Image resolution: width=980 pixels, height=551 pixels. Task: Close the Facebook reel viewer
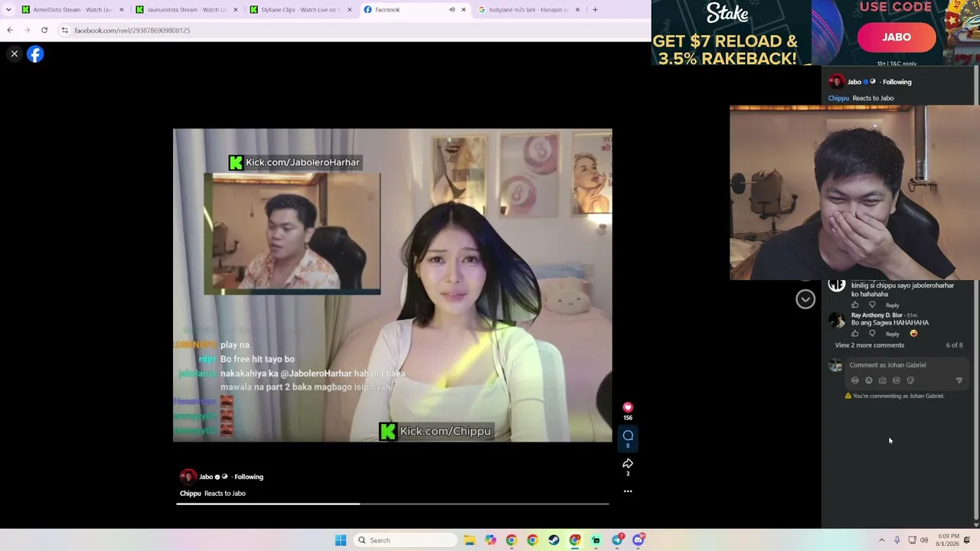pos(15,54)
